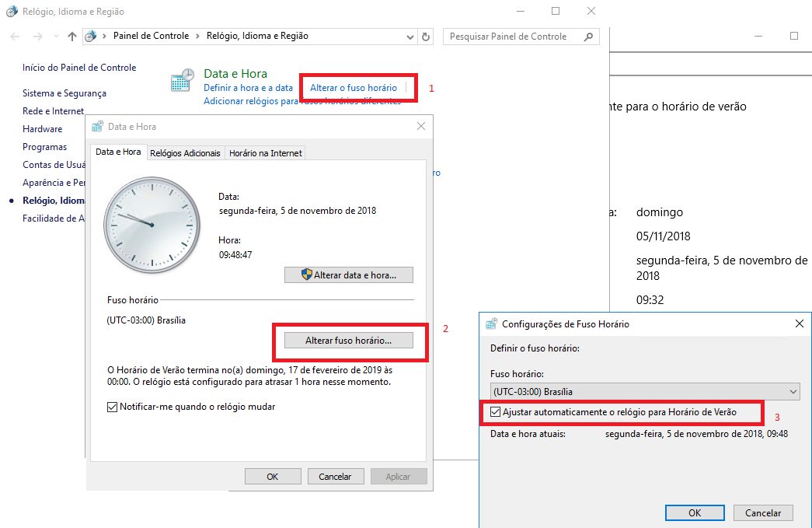Screen dimensions: 812x528
Task: Click the Configurações de Fuso Horário title icon
Action: pyautogui.click(x=491, y=324)
